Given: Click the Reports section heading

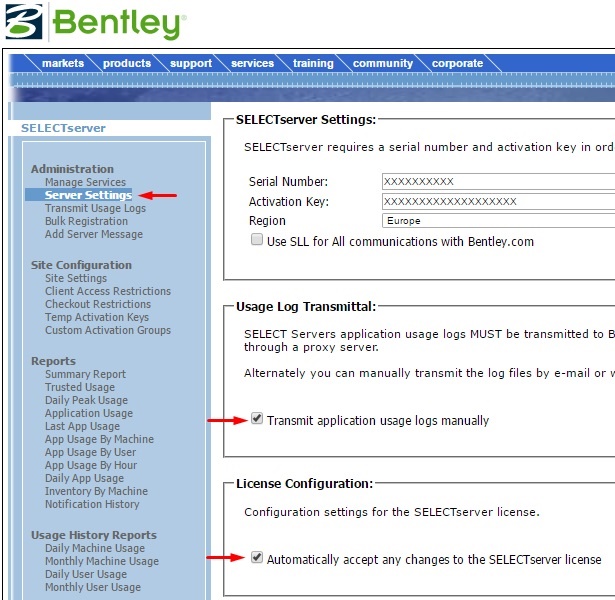Looking at the screenshot, I should tap(53, 361).
